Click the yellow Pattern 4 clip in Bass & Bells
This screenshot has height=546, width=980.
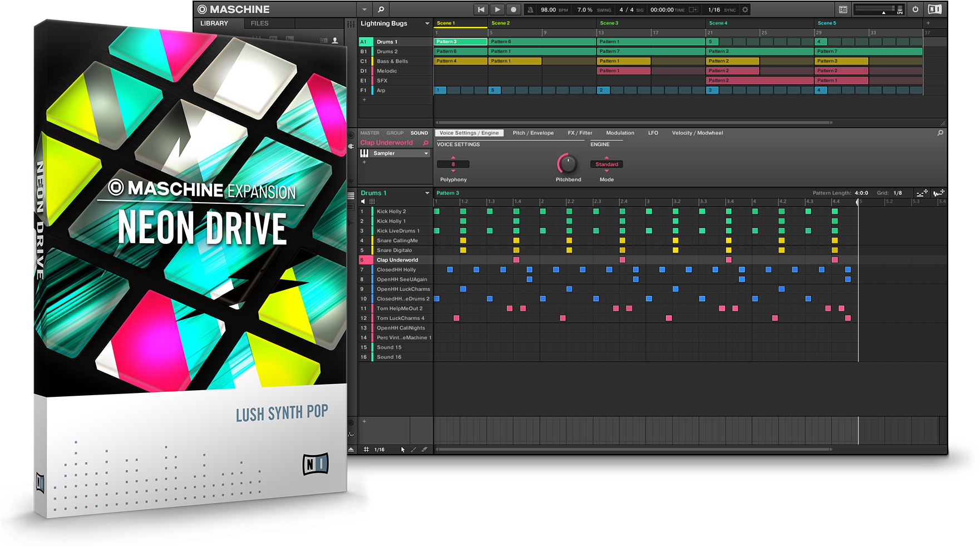click(x=460, y=61)
